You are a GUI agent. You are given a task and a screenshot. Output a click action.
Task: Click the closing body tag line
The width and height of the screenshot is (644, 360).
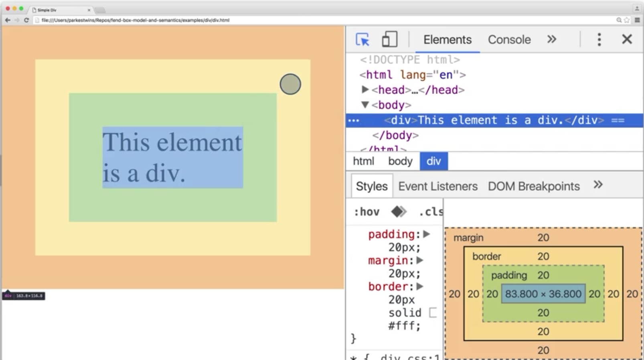[395, 135]
